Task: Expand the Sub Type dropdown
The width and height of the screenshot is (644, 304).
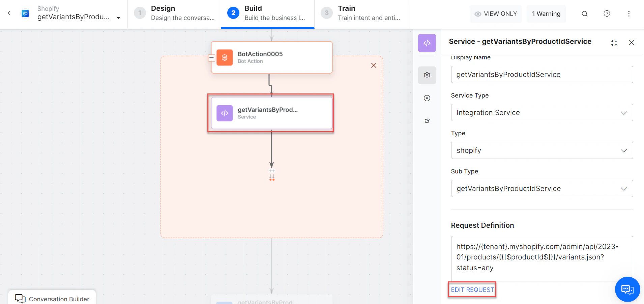Action: (541, 188)
